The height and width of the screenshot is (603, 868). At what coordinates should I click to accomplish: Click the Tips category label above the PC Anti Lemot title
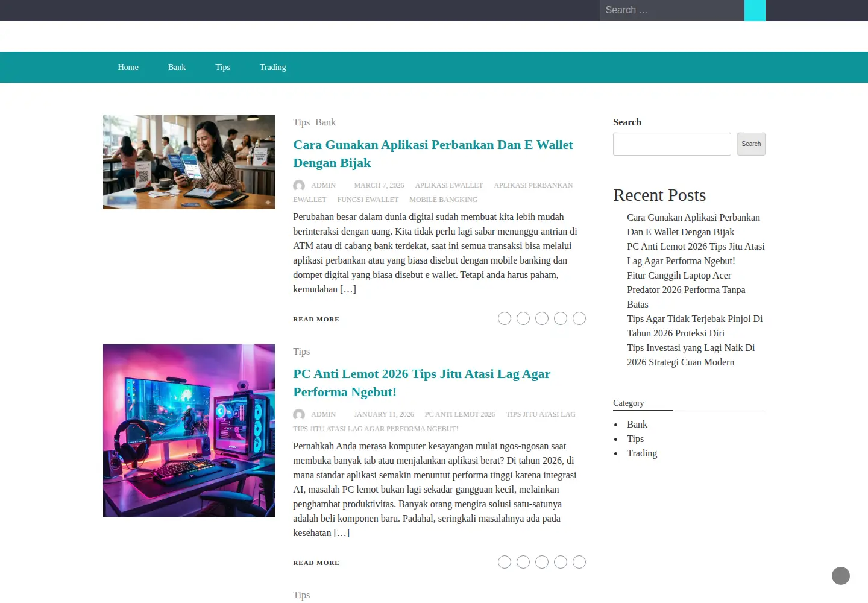tap(301, 352)
